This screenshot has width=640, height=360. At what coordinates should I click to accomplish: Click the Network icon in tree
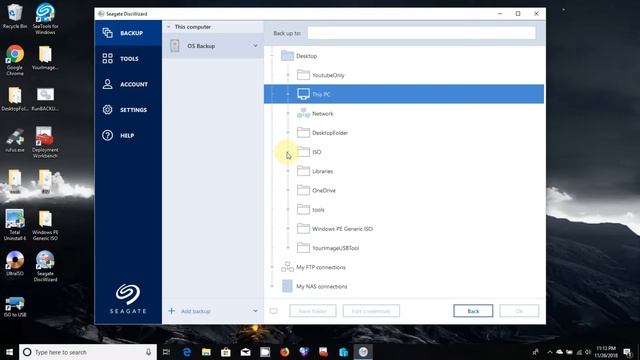coord(303,113)
